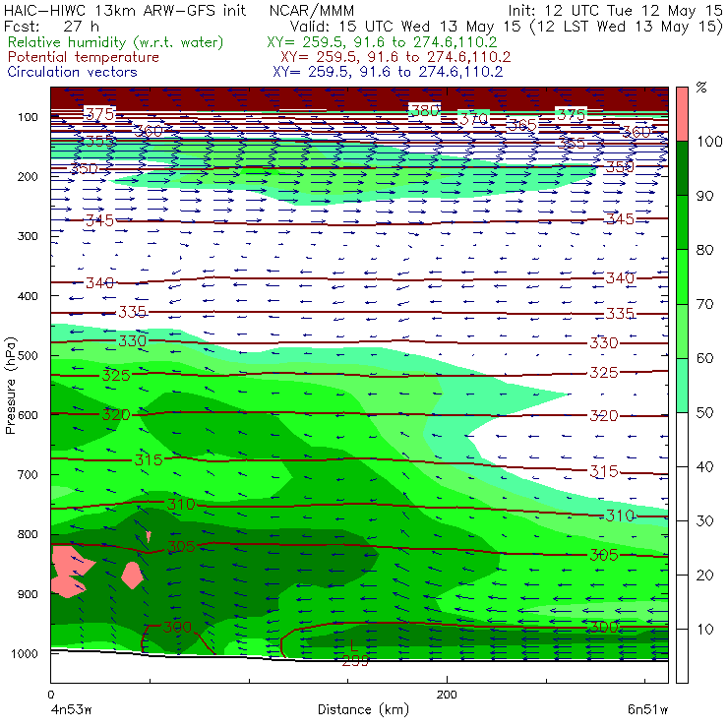Screen dimensions: 728x728
Task: Click the 200 tick on the pressure axis
Action: (28, 177)
